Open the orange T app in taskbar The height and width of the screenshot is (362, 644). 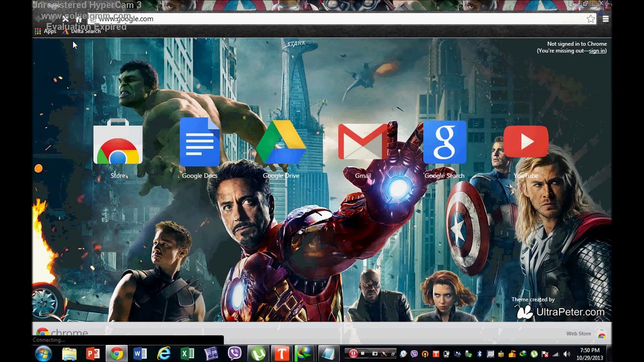282,353
